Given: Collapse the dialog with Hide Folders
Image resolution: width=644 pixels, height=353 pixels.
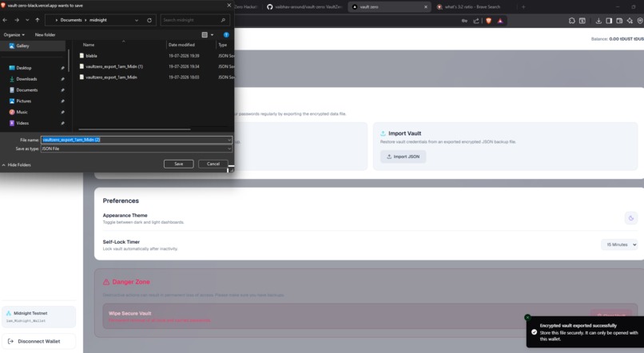Looking at the screenshot, I should (x=17, y=165).
